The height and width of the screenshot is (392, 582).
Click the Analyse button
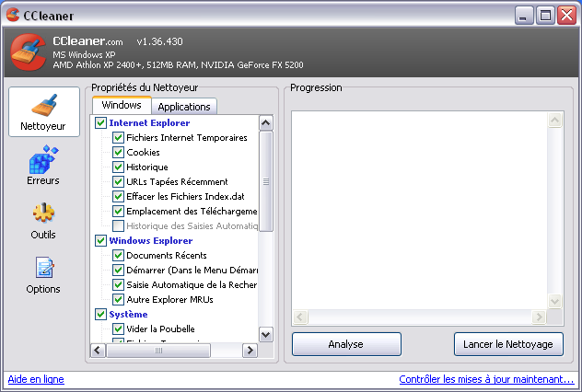coord(346,344)
